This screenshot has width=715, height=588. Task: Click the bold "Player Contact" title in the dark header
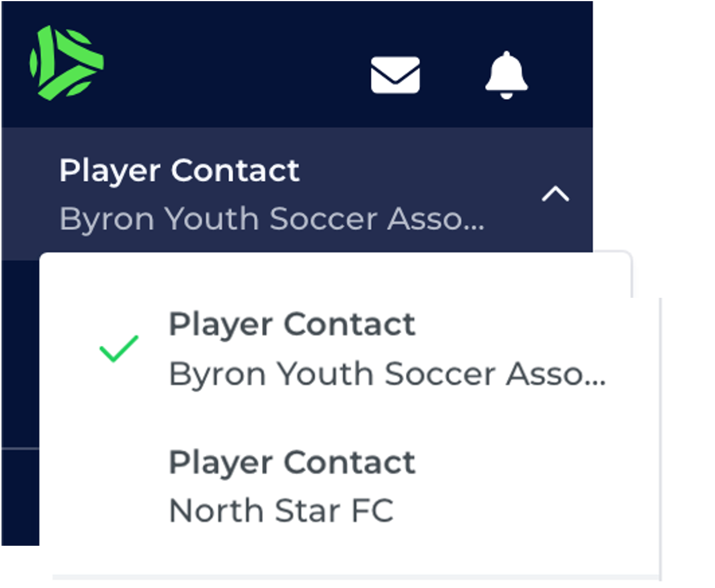(179, 171)
